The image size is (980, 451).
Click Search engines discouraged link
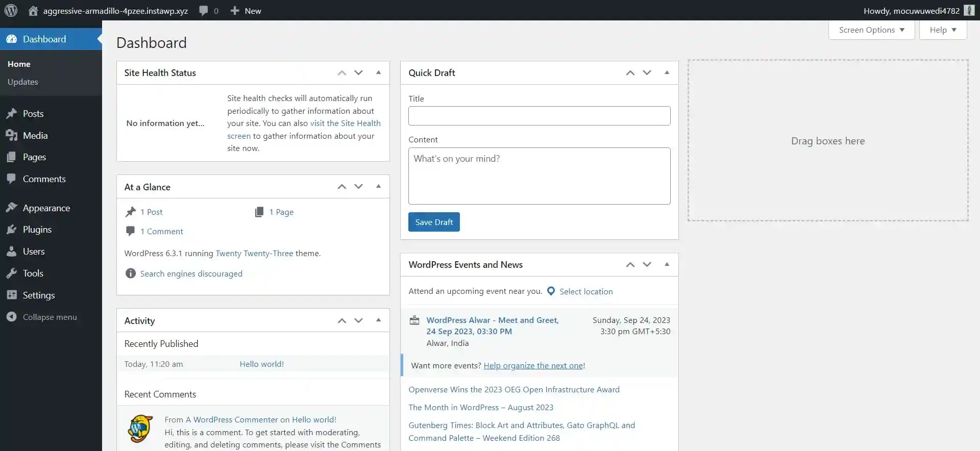191,273
